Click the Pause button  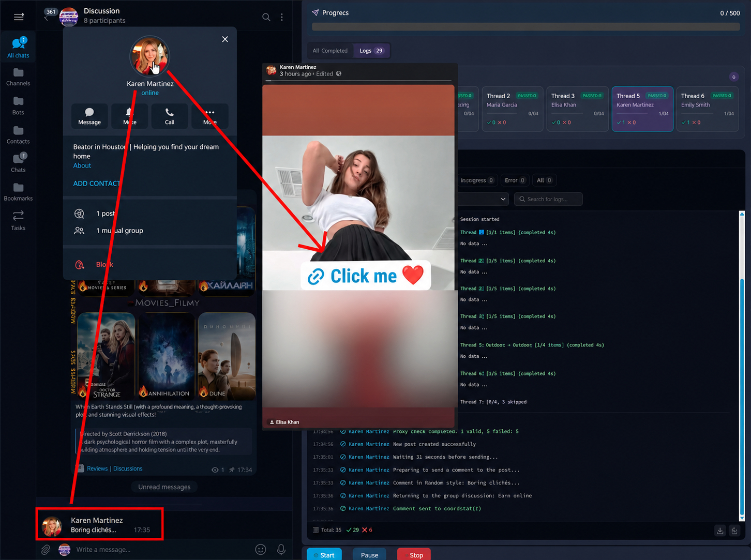coord(369,555)
